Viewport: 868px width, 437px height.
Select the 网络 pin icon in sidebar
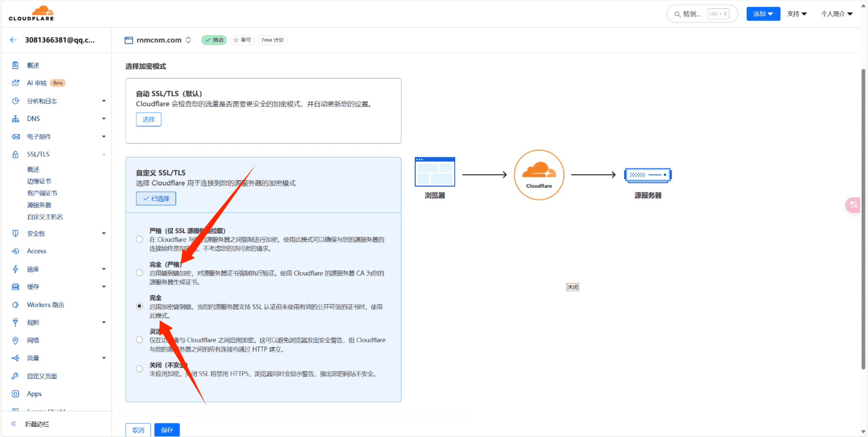pos(15,340)
